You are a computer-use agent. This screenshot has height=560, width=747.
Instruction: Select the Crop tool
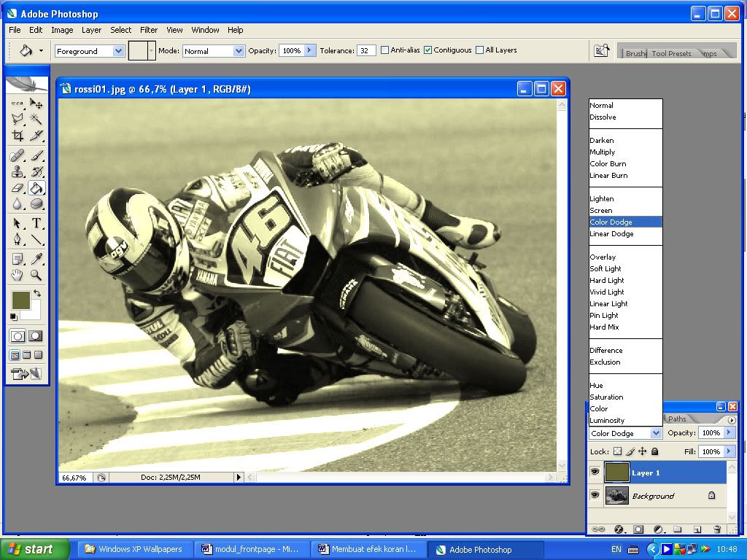point(18,135)
